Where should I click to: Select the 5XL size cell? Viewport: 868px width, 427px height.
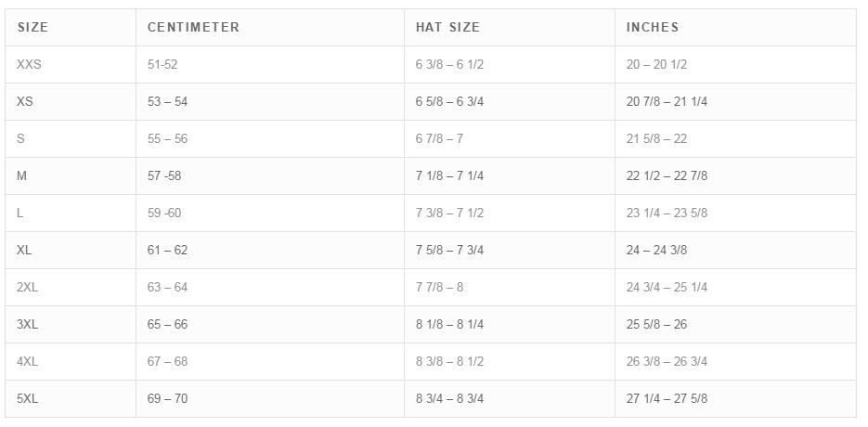pos(28,399)
